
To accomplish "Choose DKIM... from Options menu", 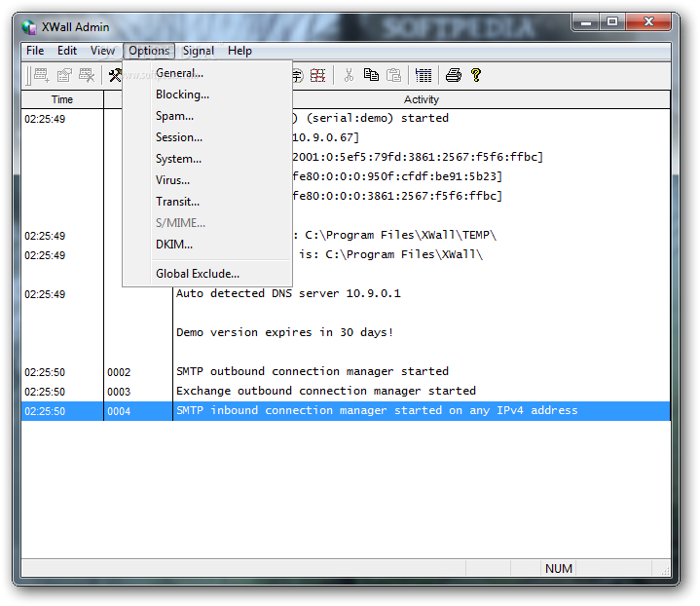I will pos(207,245).
